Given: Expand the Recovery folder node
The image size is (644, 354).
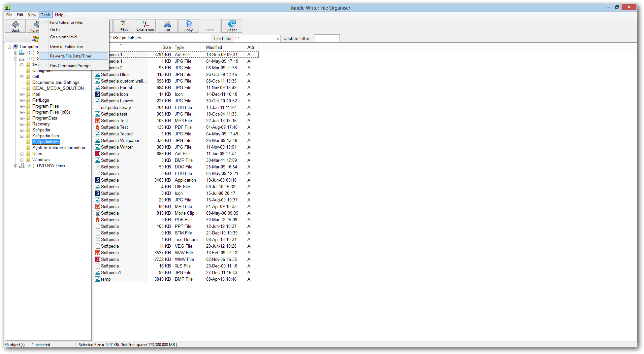Looking at the screenshot, I should (x=22, y=124).
